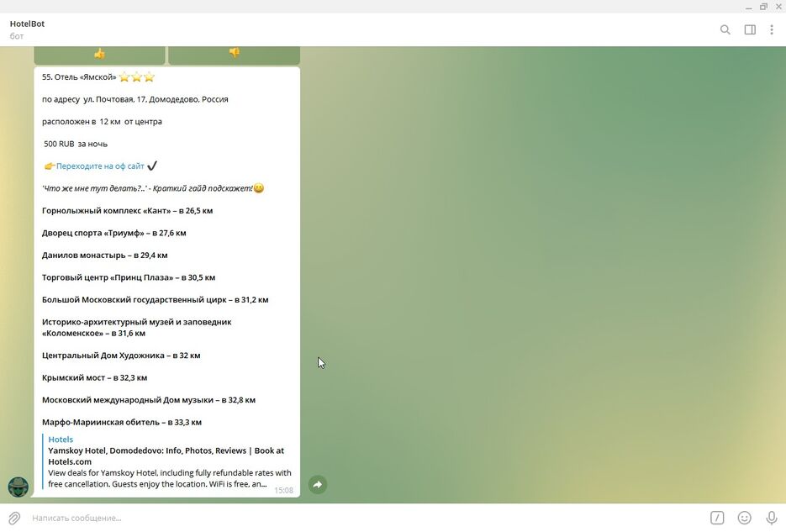Click 'Марфо-Мариинская обитель – в 33,3 км'

(122, 422)
